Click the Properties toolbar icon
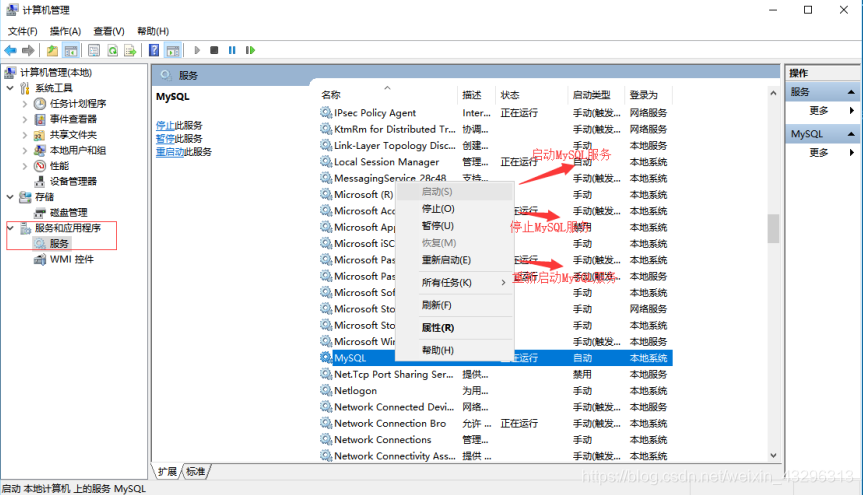863x495 pixels. point(94,51)
